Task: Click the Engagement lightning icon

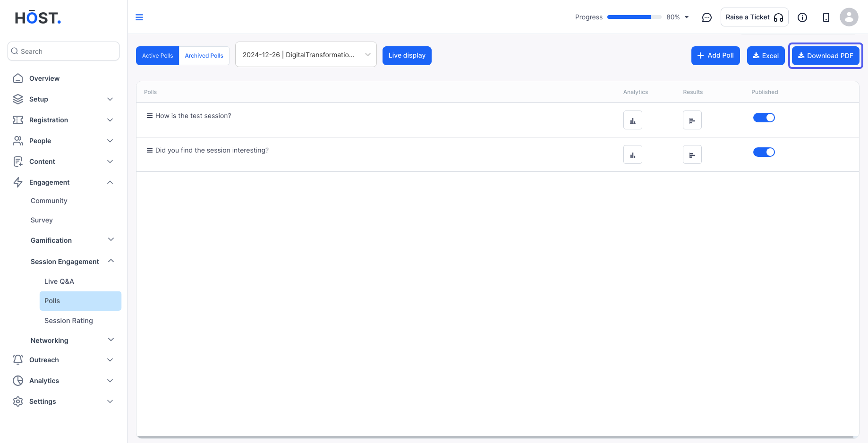Action: 18,182
